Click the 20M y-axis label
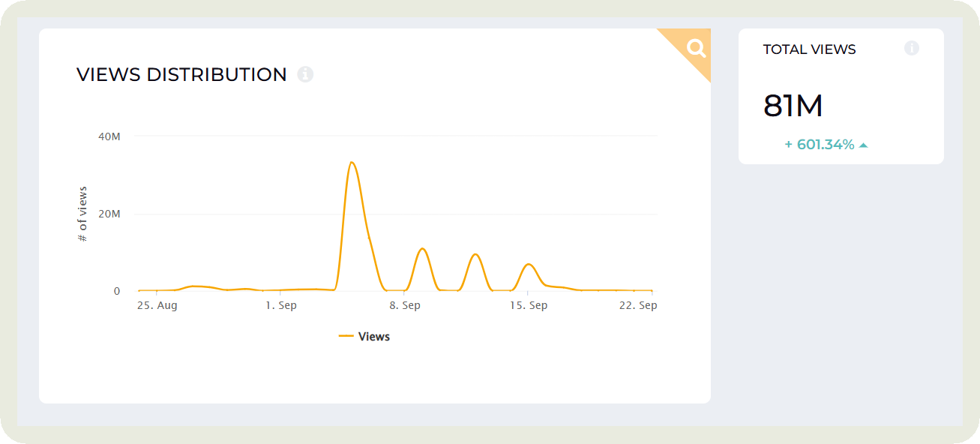The width and height of the screenshot is (980, 444). (109, 214)
